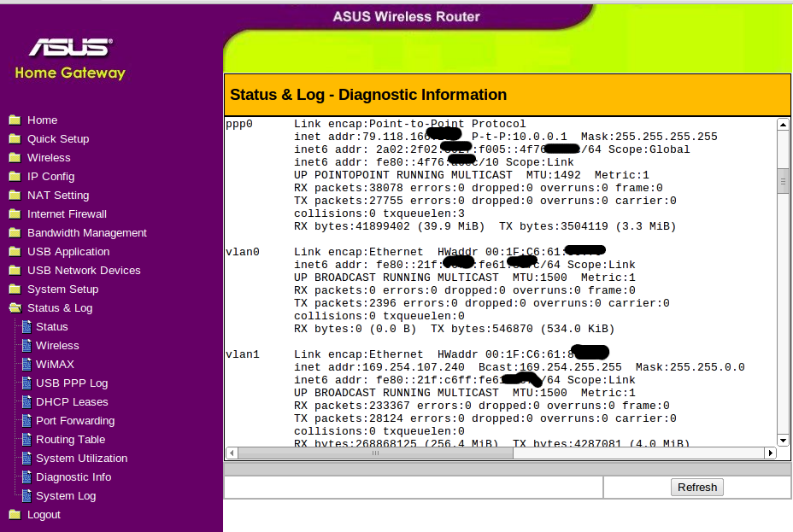
Task: Open NAT Setting section
Action: pyautogui.click(x=58, y=195)
